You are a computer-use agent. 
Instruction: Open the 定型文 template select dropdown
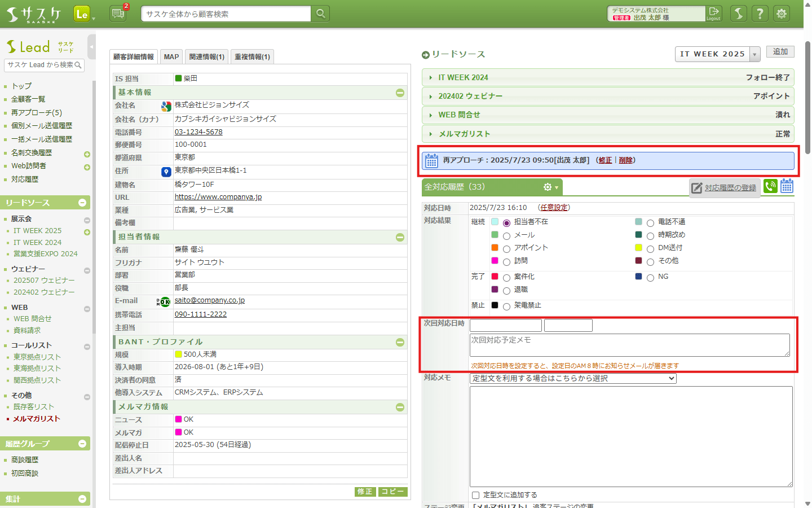[x=573, y=378]
